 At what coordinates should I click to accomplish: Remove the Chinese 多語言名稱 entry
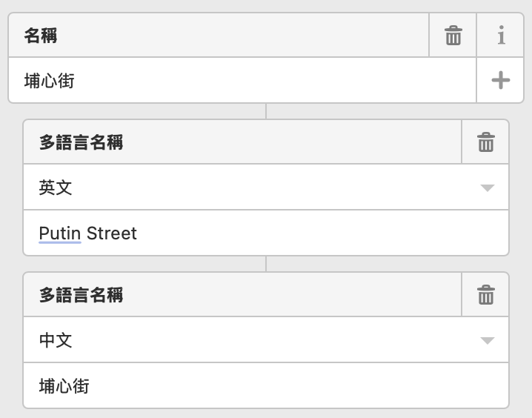[x=485, y=294]
